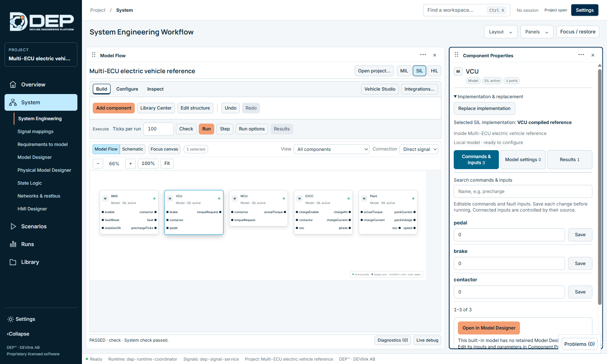The width and height of the screenshot is (607, 364).
Task: Click the M icon on BMS block
Action: 105,198
